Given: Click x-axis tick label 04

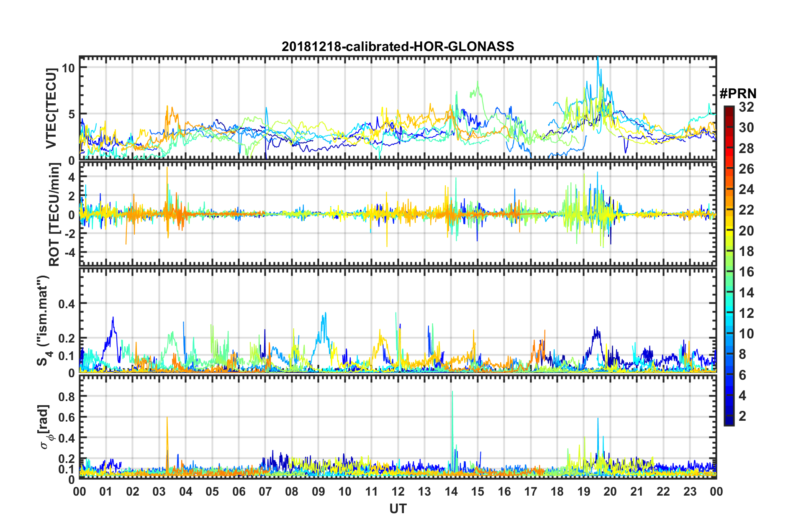Looking at the screenshot, I should (186, 491).
